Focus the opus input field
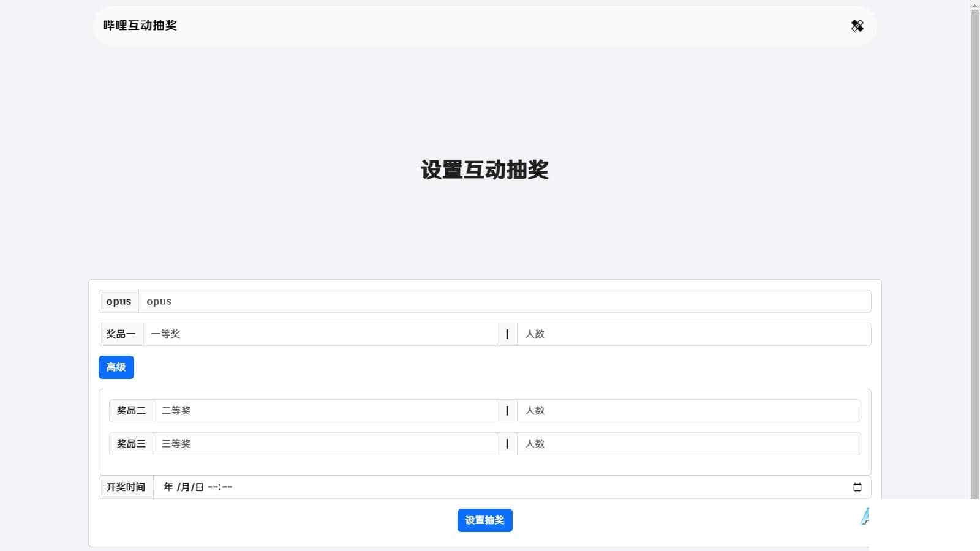This screenshot has height=551, width=980. 505,301
